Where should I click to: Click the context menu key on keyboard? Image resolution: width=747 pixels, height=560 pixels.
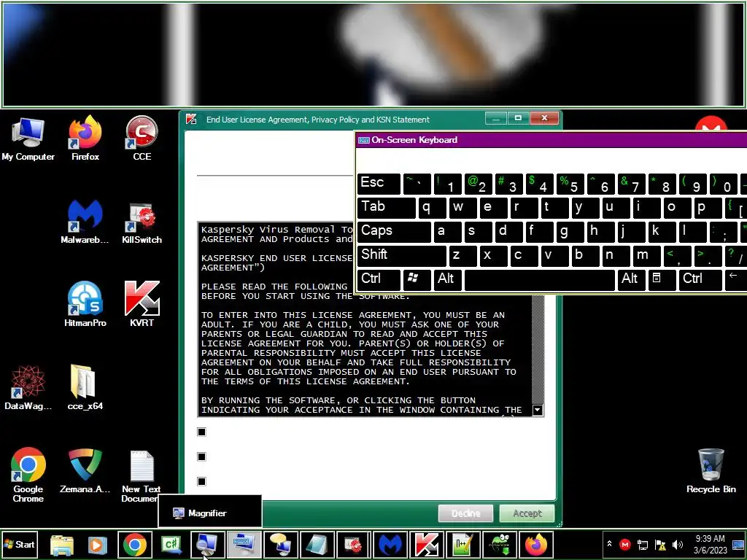[x=662, y=279]
